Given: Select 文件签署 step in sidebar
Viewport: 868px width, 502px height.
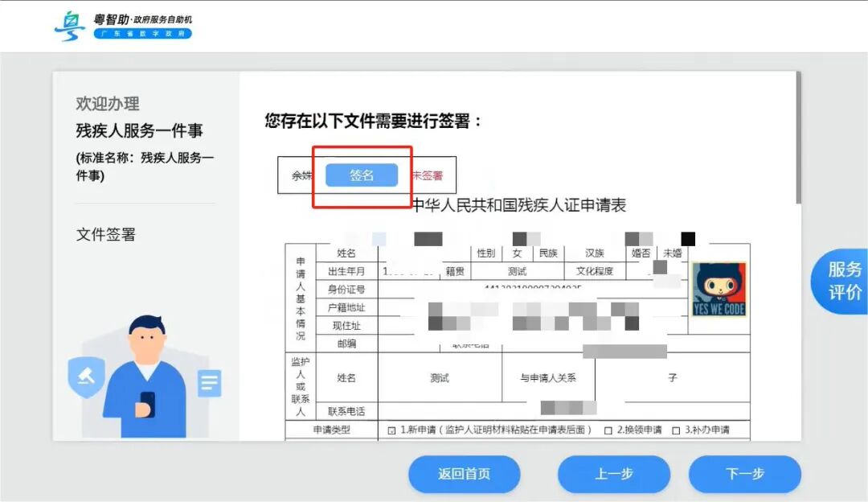Looking at the screenshot, I should 106,234.
